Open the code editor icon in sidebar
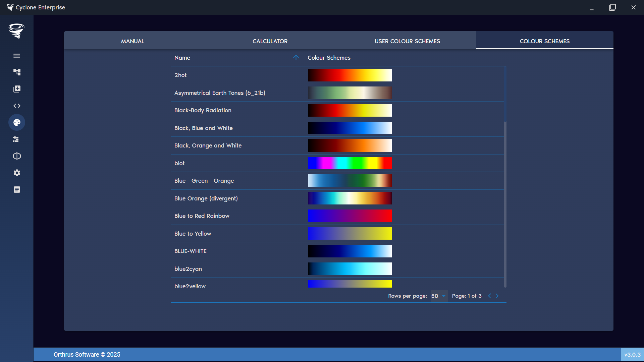This screenshot has width=644, height=362. (17, 106)
